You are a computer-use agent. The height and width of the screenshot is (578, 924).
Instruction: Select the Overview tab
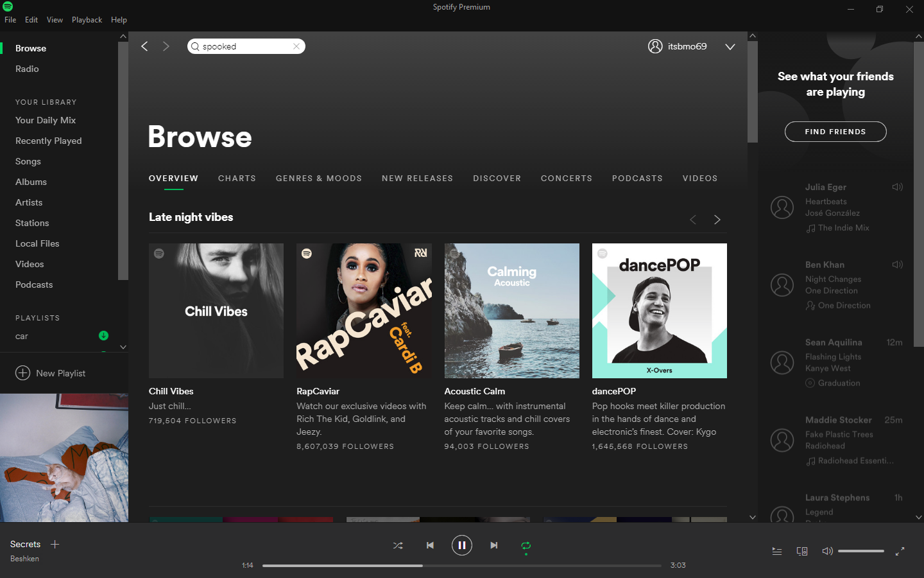173,179
